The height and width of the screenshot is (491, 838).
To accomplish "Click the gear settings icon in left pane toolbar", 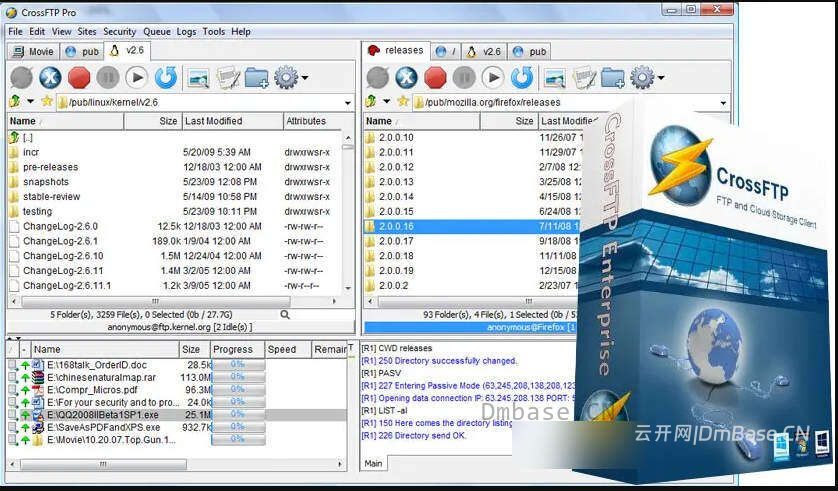I will coord(286,78).
